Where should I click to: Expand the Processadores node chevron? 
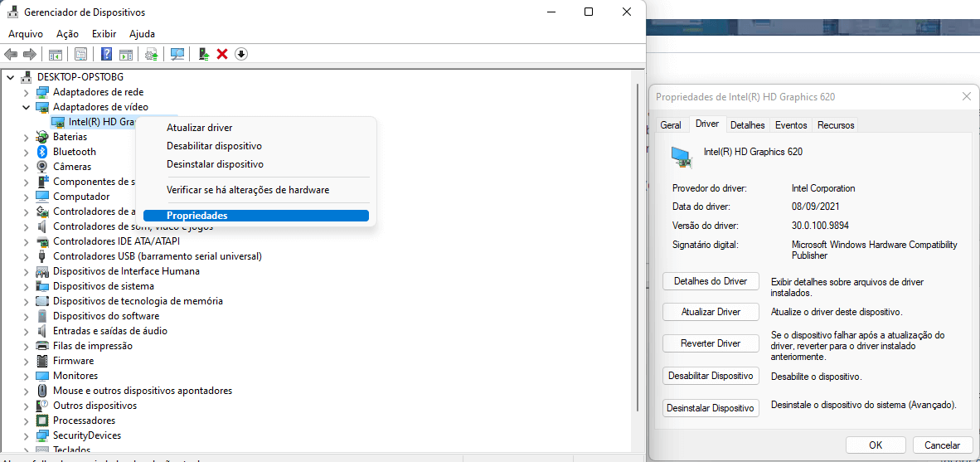click(x=27, y=421)
